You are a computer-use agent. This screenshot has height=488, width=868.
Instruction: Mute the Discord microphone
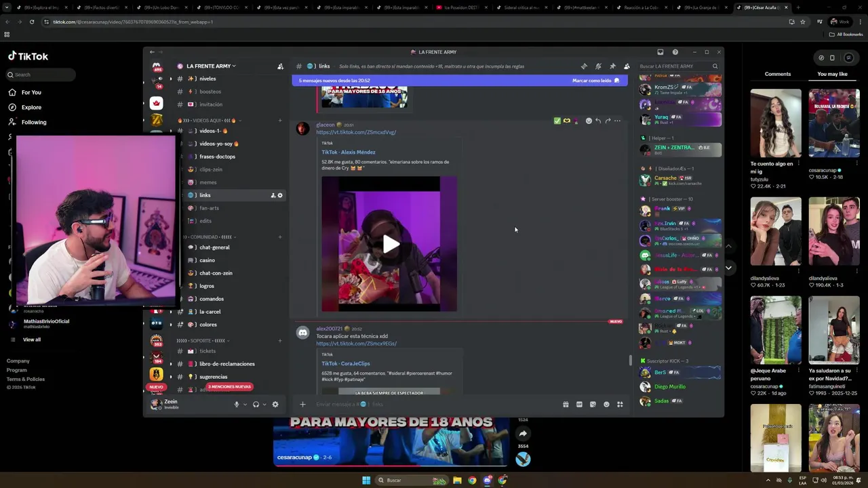237,405
